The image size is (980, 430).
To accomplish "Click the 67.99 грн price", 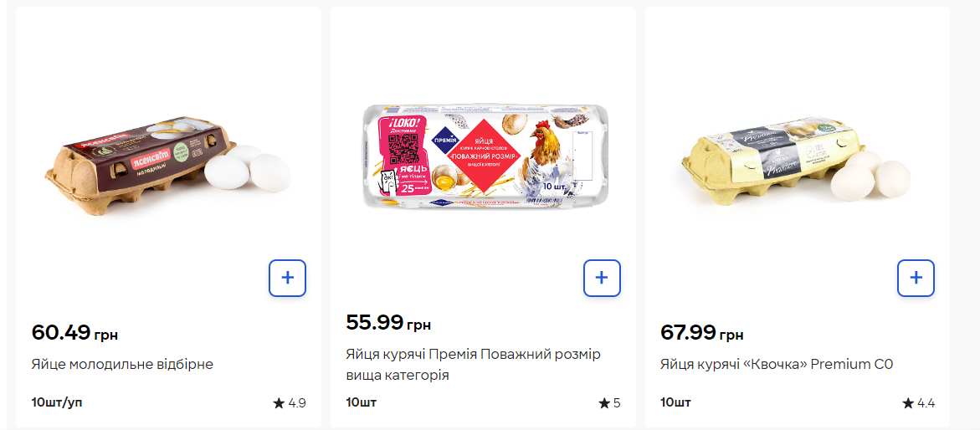I will click(701, 333).
